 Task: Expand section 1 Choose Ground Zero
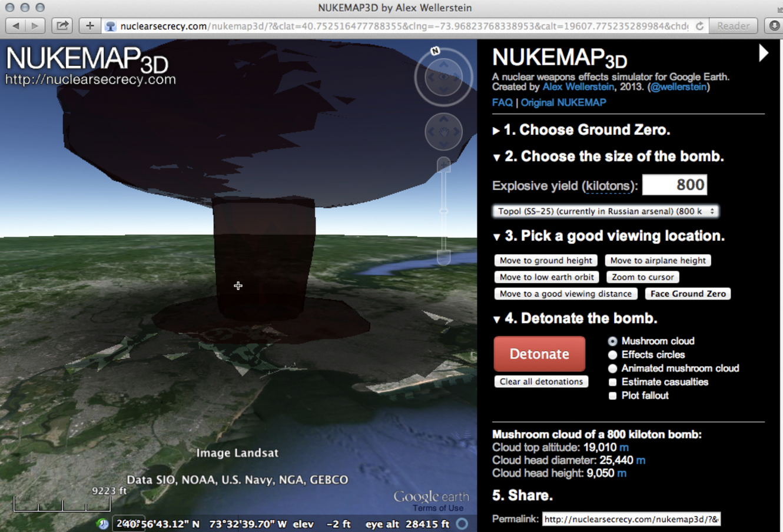point(496,131)
